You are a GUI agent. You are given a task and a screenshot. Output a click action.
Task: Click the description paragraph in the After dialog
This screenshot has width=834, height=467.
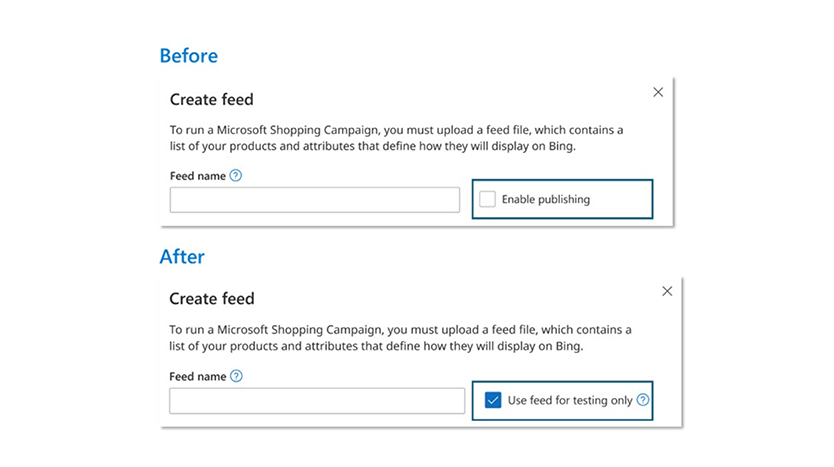tap(400, 338)
